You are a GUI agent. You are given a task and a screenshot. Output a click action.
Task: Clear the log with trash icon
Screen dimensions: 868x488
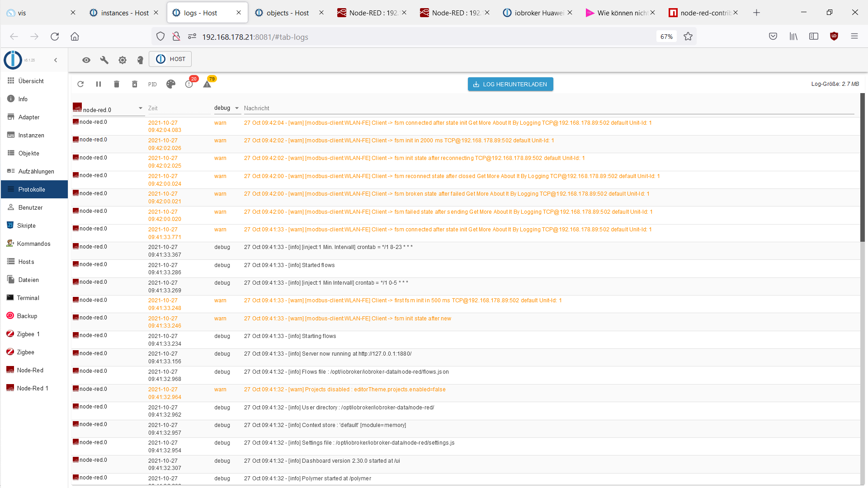click(x=117, y=84)
